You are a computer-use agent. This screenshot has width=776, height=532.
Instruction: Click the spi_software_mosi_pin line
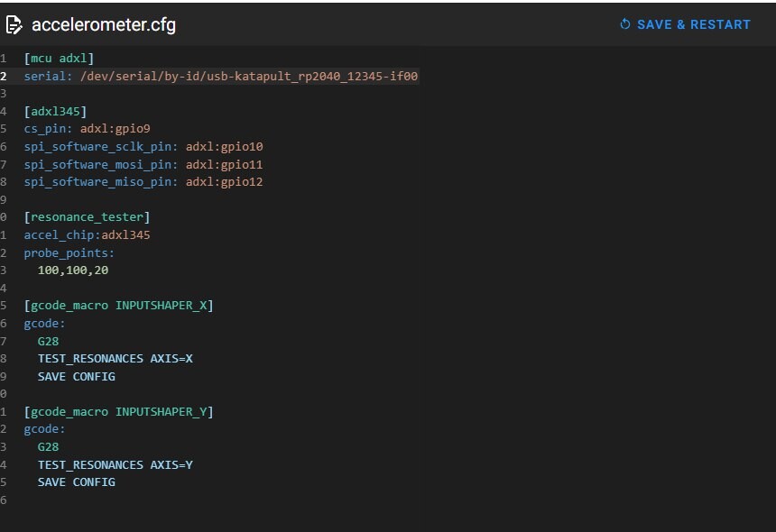[x=143, y=164]
